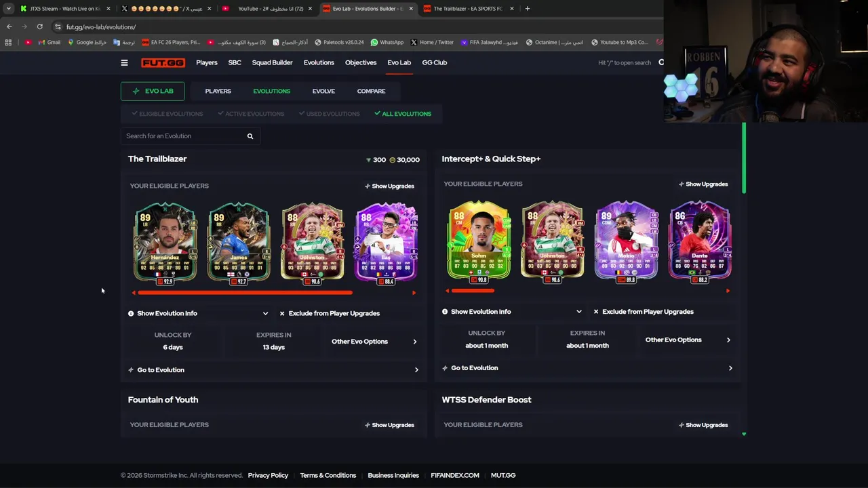Toggle Show Upgrades for The Trailblazer
This screenshot has width=868, height=488.
389,186
